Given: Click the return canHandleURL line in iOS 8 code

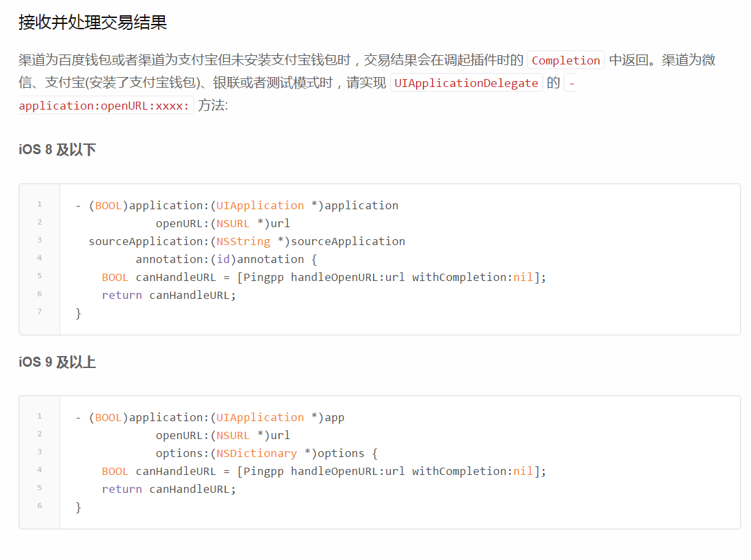Looking at the screenshot, I should coord(169,295).
